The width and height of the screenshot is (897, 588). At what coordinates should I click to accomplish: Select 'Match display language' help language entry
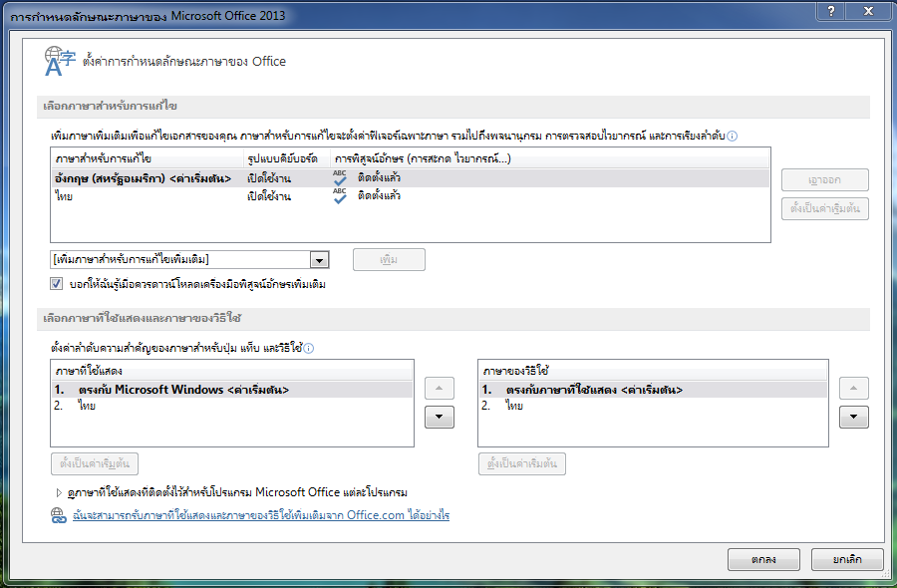(653, 390)
